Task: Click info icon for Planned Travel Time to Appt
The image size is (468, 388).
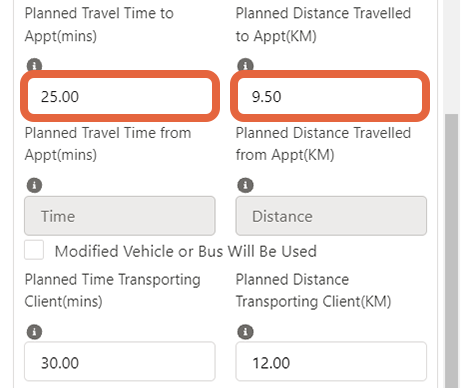Action: 34,64
